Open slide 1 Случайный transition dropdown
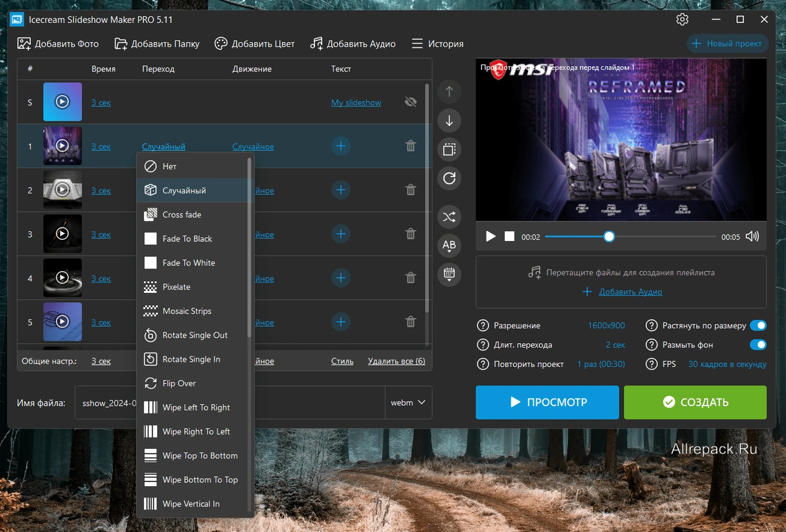The width and height of the screenshot is (786, 532). (x=164, y=147)
